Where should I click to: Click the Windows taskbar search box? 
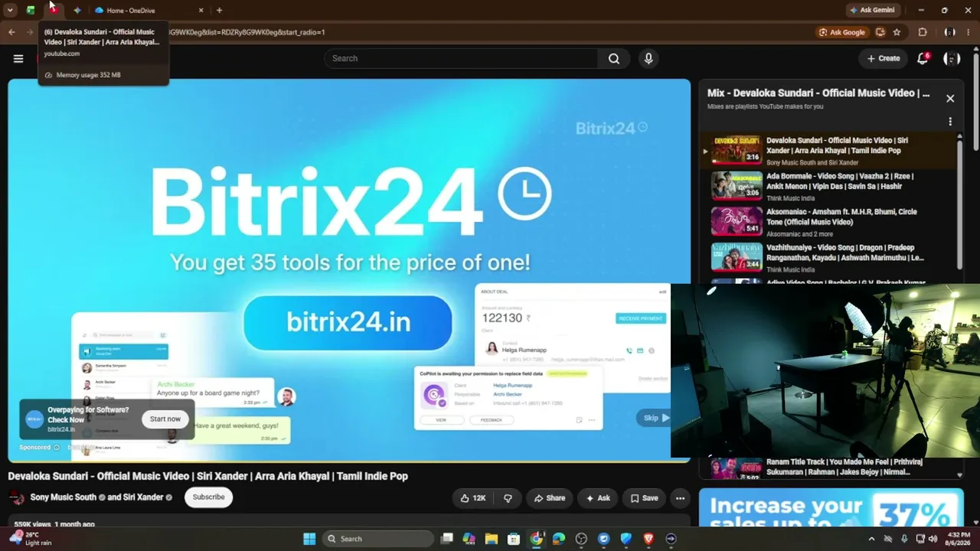(378, 539)
